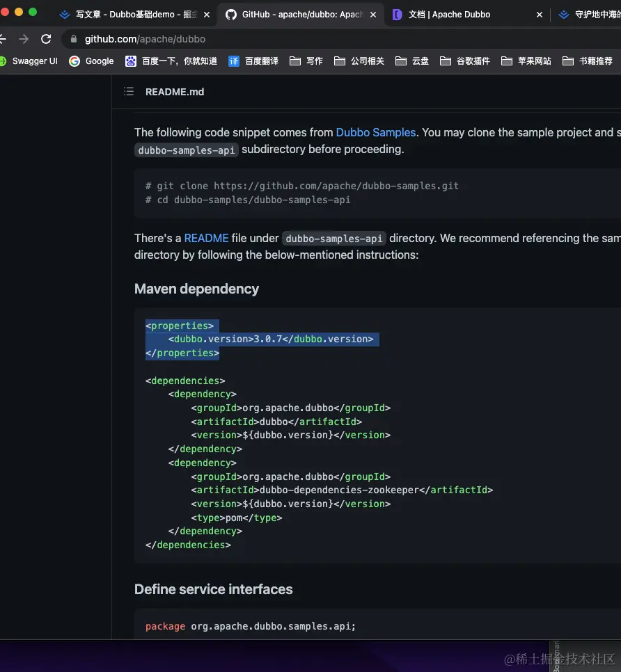Viewport: 621px width, 672px height.
Task: Click the site lock icon in address bar
Action: click(x=74, y=39)
